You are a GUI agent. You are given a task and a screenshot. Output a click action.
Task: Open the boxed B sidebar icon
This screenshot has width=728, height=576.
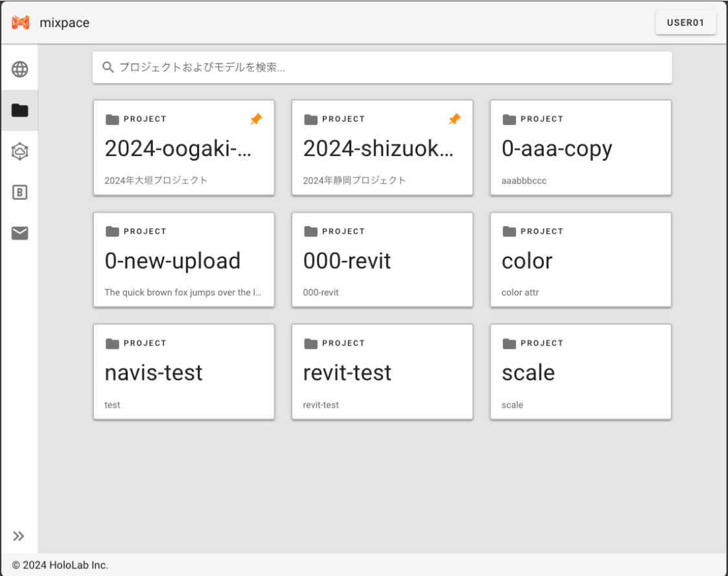pyautogui.click(x=19, y=192)
